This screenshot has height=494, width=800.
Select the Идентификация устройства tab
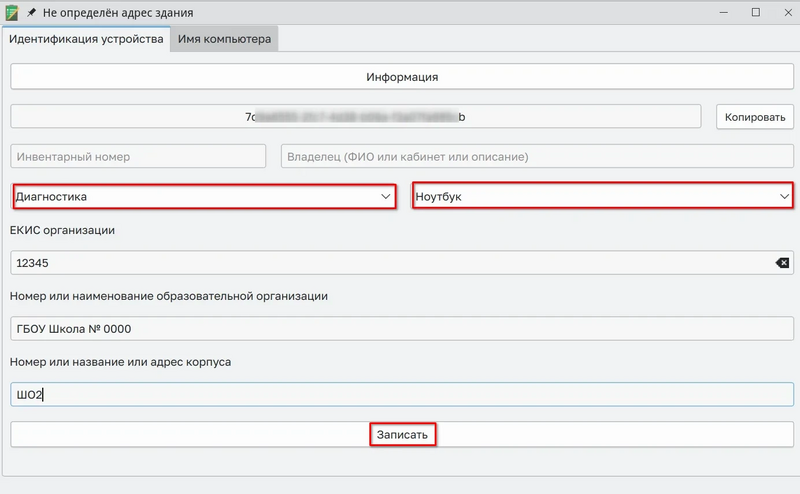(x=86, y=39)
